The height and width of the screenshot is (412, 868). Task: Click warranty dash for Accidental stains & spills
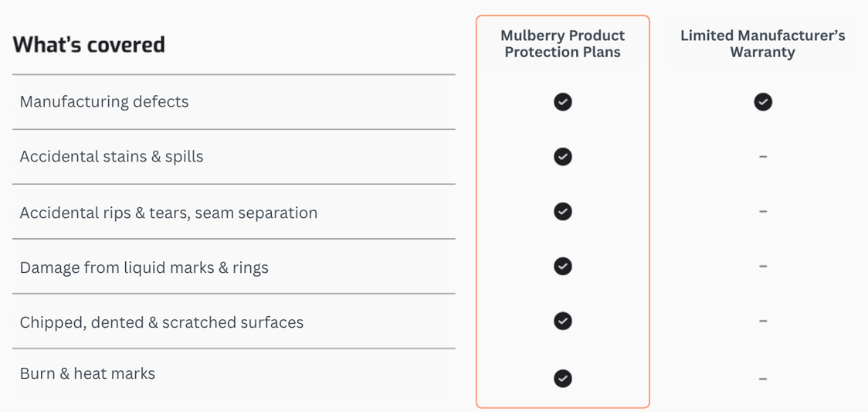pos(763,157)
